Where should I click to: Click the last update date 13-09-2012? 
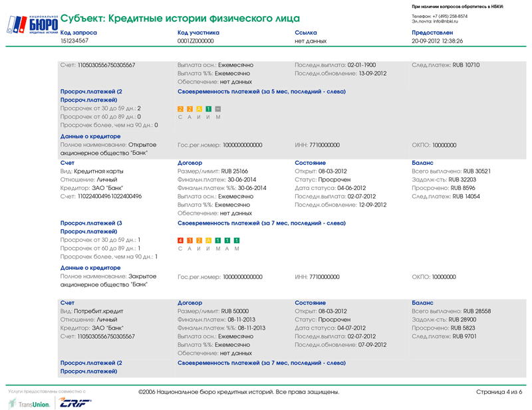(372, 74)
